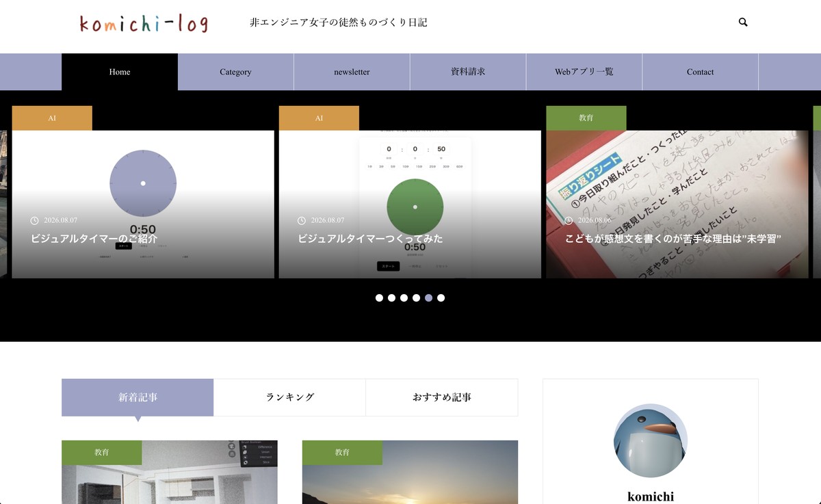Screen dimensions: 821x504
Task: Open the kitchen render article thumbnail
Action: point(170,472)
